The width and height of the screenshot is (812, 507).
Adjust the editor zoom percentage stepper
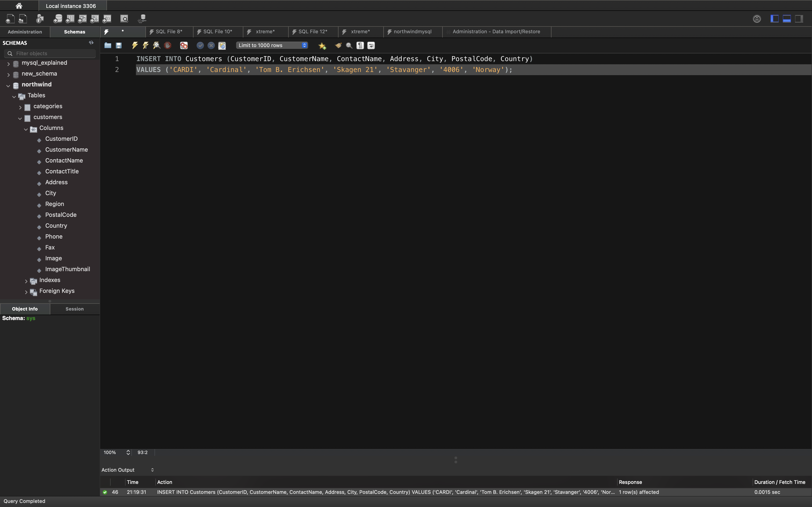click(128, 452)
